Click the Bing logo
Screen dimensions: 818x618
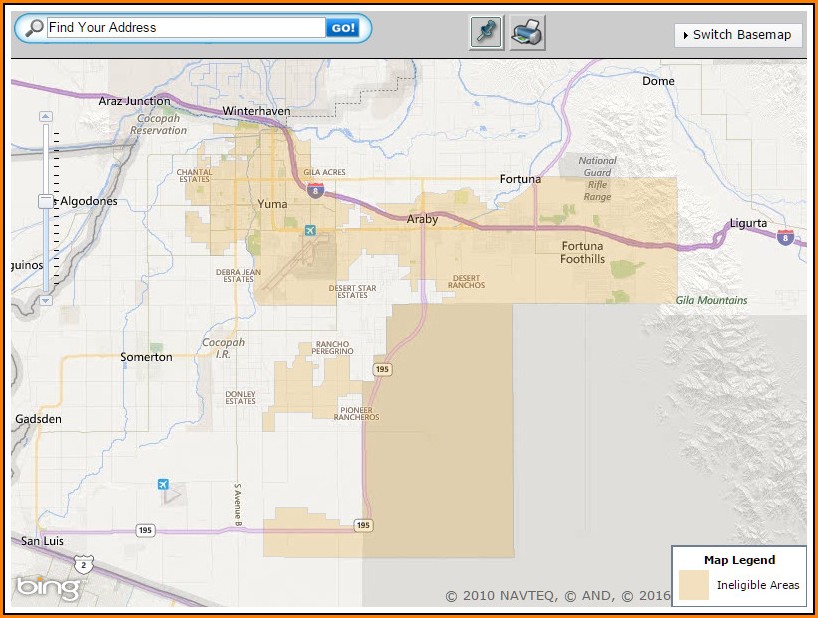[47, 588]
